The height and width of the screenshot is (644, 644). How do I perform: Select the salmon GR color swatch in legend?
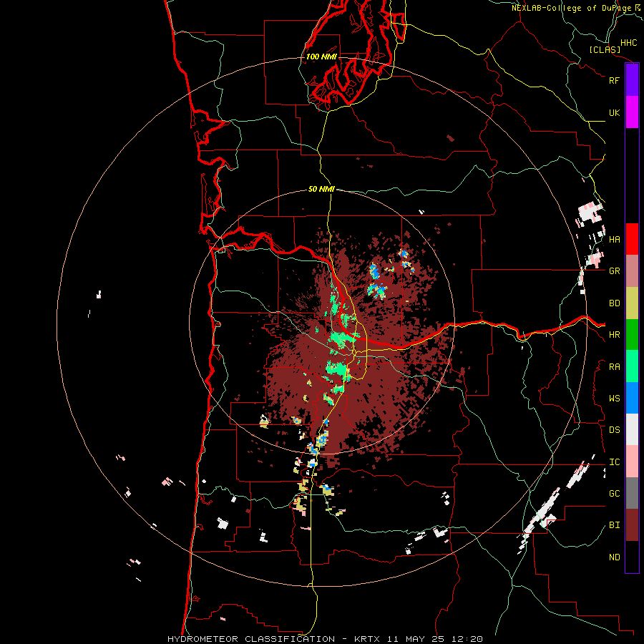[x=632, y=271]
